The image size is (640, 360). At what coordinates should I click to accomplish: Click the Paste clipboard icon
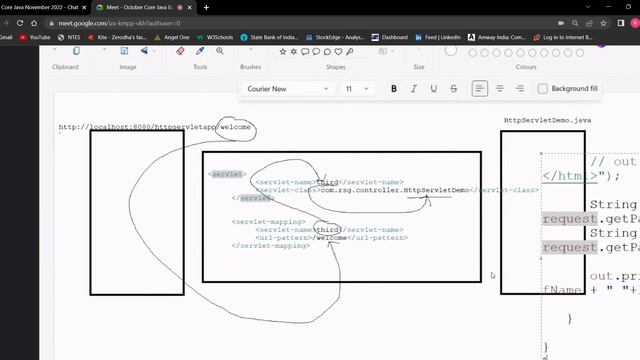coord(76,51)
